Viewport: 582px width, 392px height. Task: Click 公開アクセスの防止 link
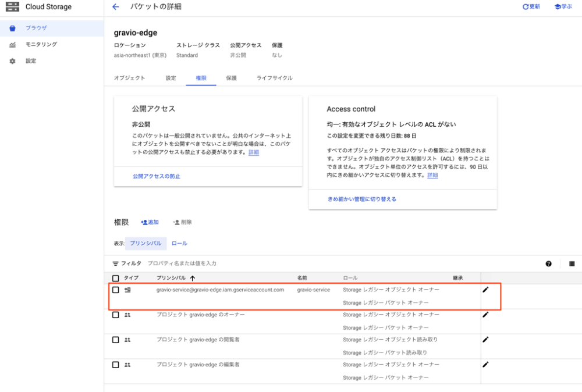[x=156, y=176]
